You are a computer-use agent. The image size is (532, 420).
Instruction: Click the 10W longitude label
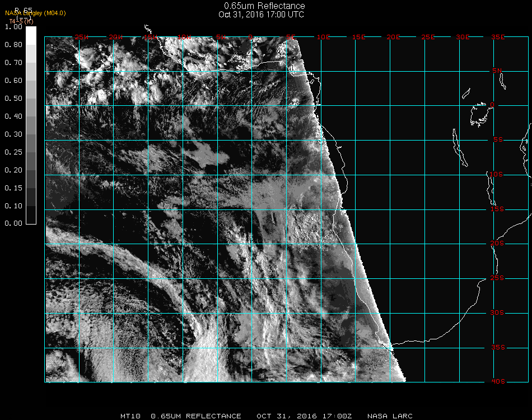coord(184,37)
